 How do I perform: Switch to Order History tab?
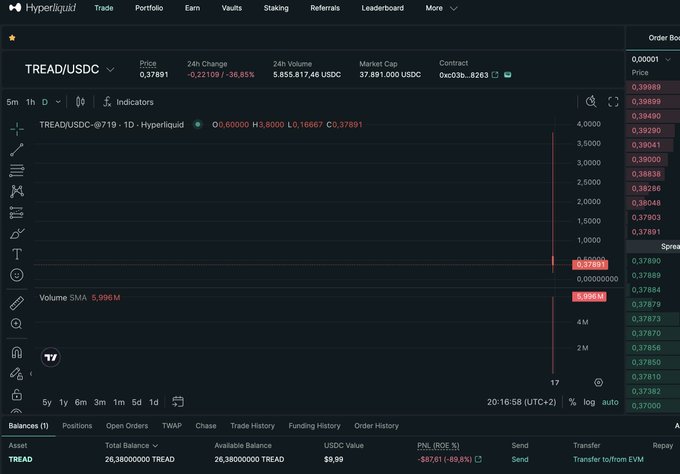pos(376,425)
